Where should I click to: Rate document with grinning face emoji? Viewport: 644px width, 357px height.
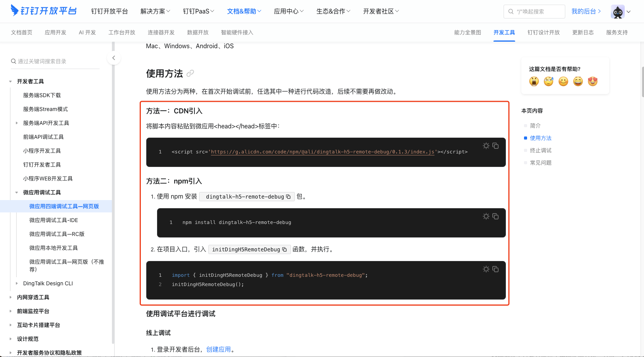coord(578,81)
